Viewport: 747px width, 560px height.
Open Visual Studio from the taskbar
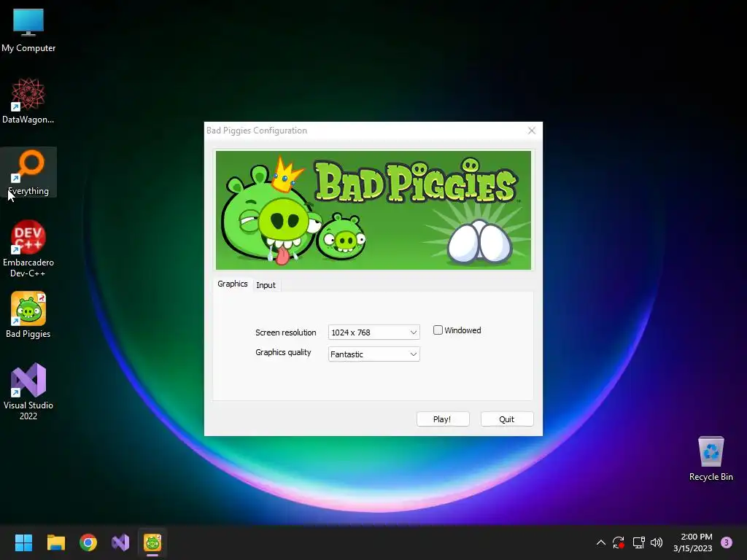[120, 542]
